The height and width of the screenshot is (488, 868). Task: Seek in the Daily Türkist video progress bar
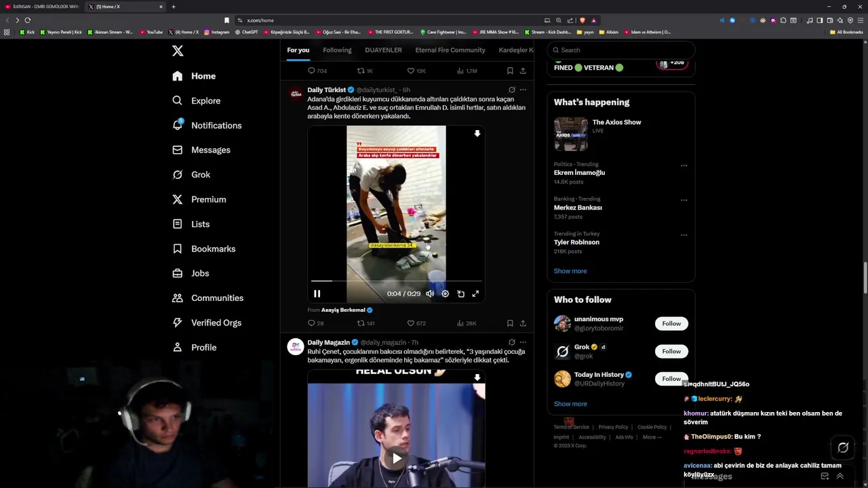396,281
